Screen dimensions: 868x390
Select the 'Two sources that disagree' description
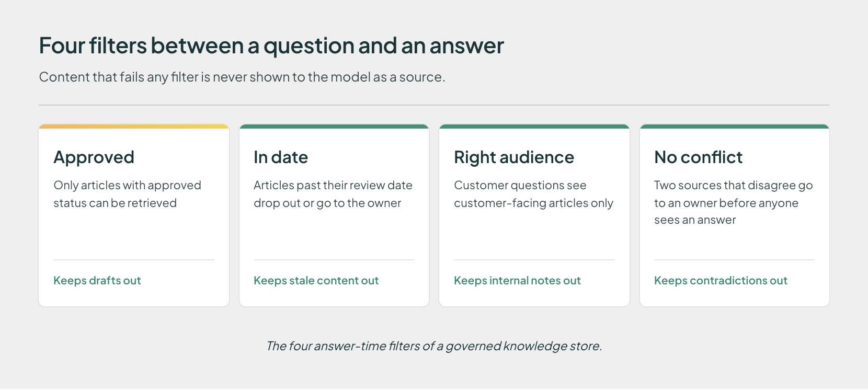click(733, 202)
